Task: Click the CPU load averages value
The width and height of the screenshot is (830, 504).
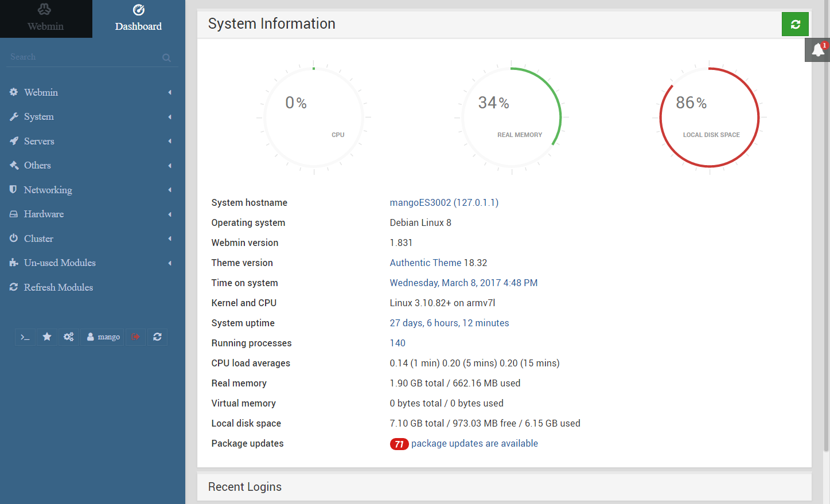Action: pos(474,363)
